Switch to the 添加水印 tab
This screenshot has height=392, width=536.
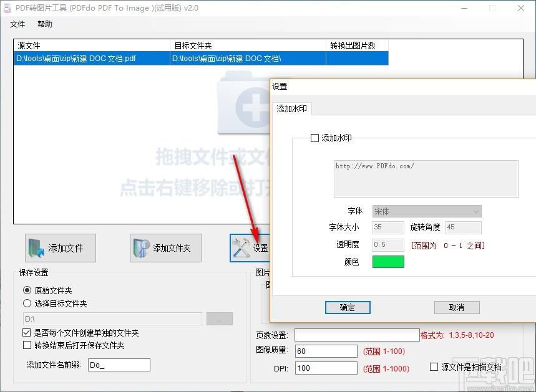click(291, 108)
